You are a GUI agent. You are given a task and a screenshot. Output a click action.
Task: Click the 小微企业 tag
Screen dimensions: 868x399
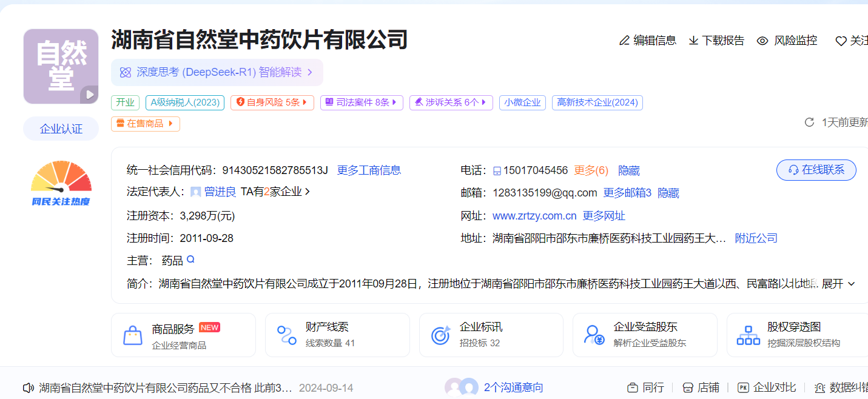[523, 102]
